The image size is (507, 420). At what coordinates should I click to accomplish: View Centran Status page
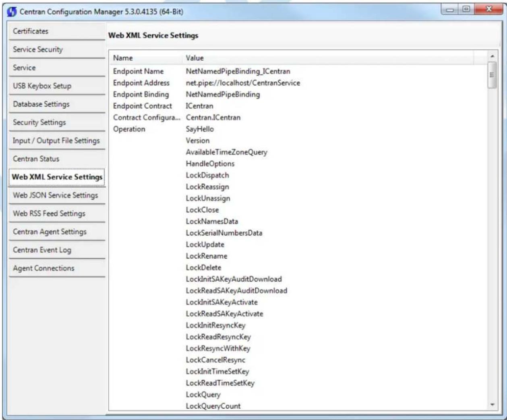click(x=56, y=159)
